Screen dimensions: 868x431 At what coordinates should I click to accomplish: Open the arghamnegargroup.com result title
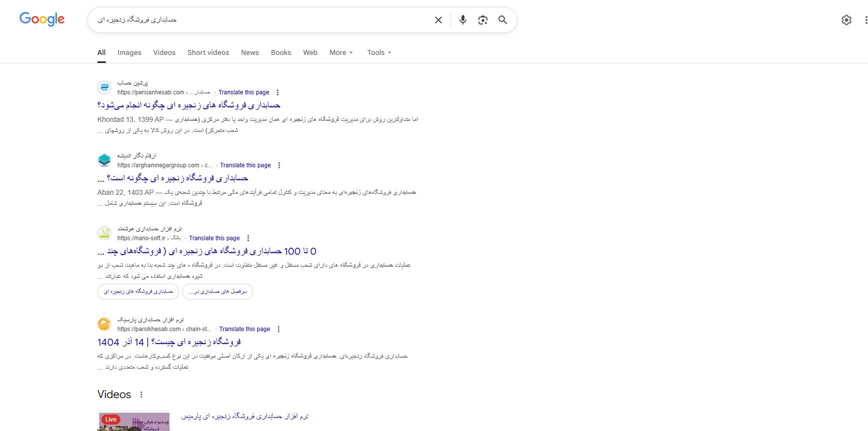[x=173, y=178]
